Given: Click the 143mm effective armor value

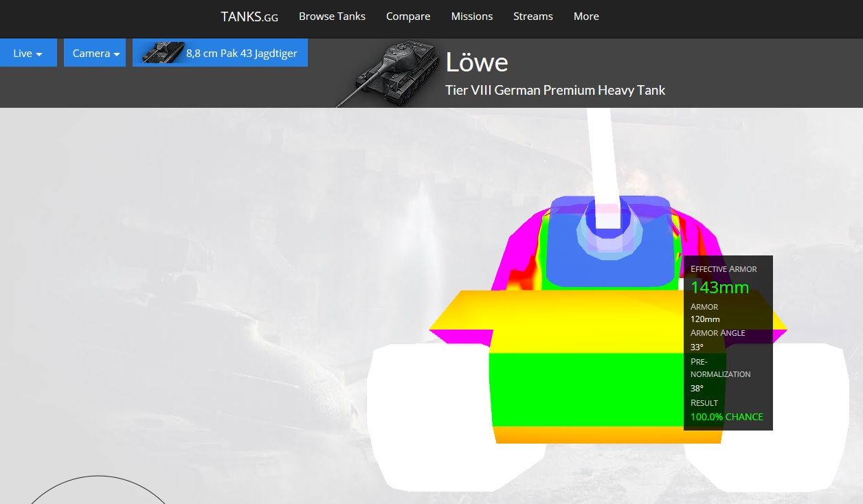Looking at the screenshot, I should [x=719, y=287].
